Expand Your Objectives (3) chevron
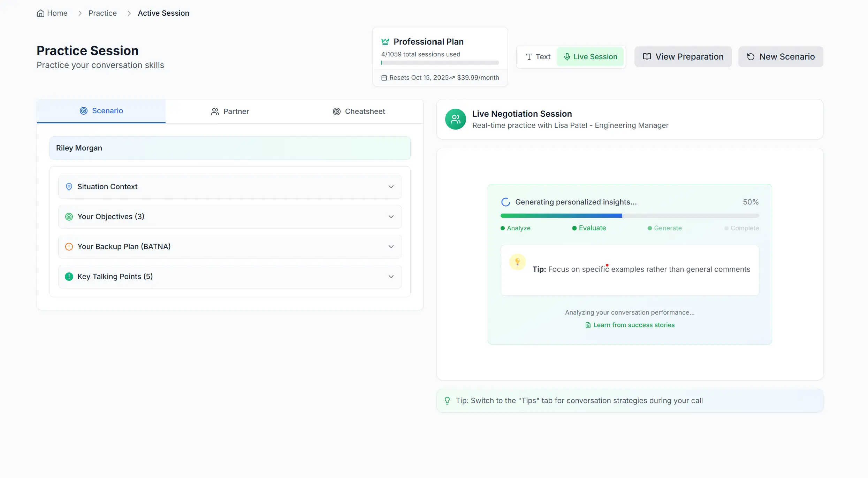This screenshot has width=868, height=478. click(391, 217)
